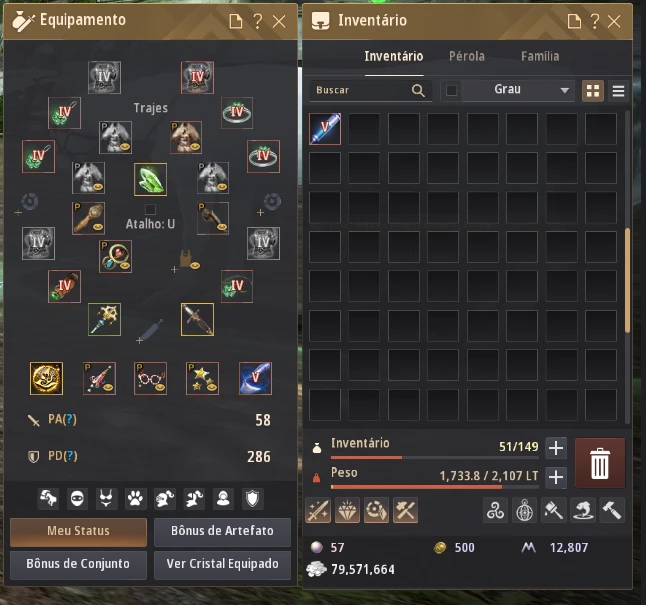Click the fishing icon in inventory toolbar
The width and height of the screenshot is (646, 605).
[x=583, y=511]
